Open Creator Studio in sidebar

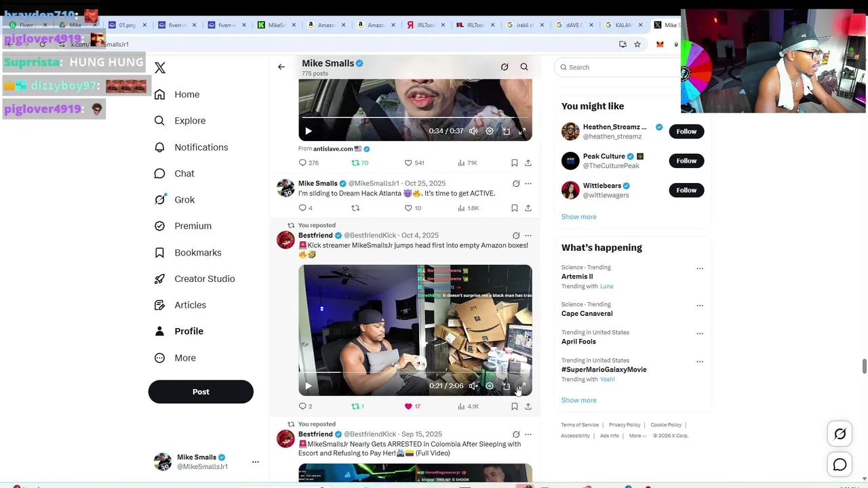coord(195,279)
